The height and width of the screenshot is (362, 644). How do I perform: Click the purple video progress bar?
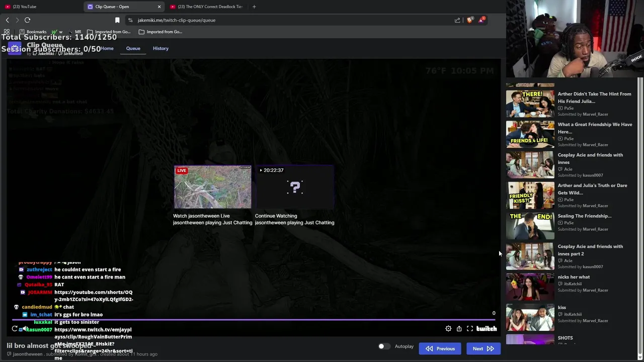254,319
